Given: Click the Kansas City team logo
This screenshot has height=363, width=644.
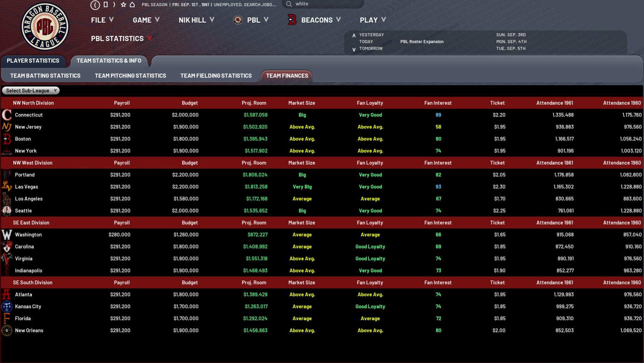Looking at the screenshot, I should click(x=7, y=306).
